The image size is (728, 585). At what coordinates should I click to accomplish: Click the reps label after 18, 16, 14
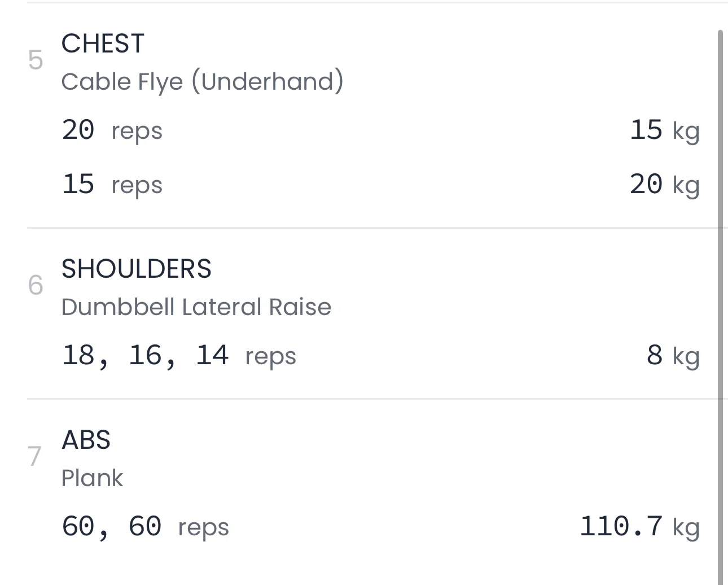[270, 357]
